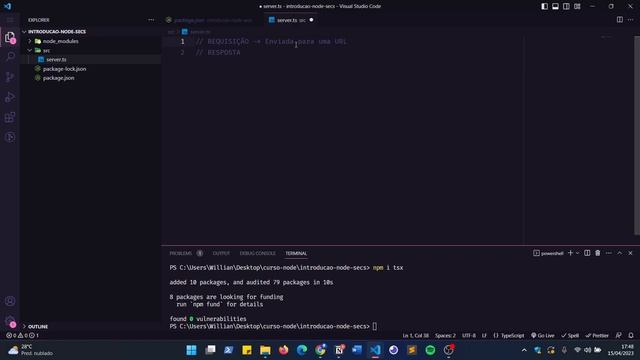Select the TERMINAL panel tab
Viewport: 640px width, 360px height.
pos(296,253)
